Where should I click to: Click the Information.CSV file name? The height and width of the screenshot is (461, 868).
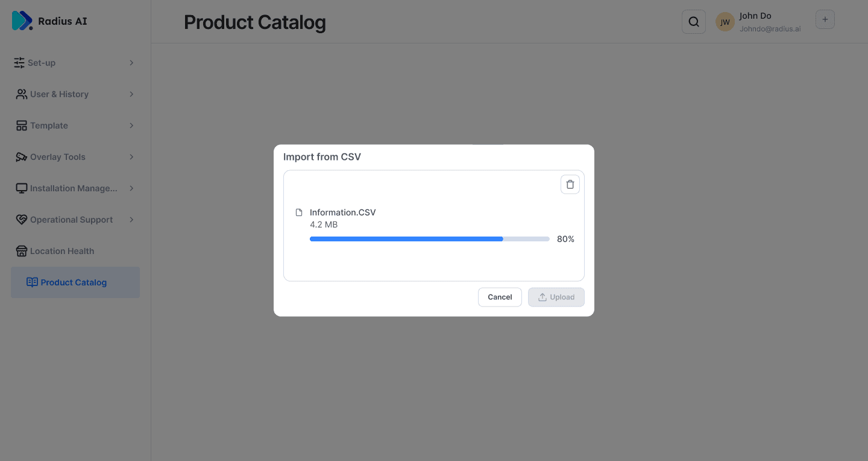tap(342, 212)
